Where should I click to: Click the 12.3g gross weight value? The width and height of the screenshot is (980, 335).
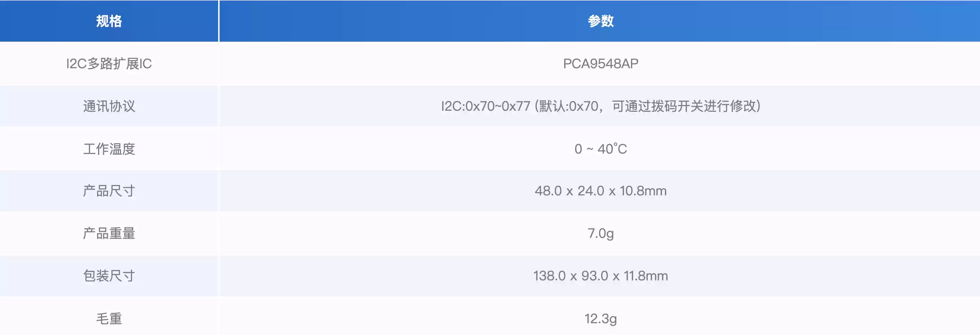600,319
